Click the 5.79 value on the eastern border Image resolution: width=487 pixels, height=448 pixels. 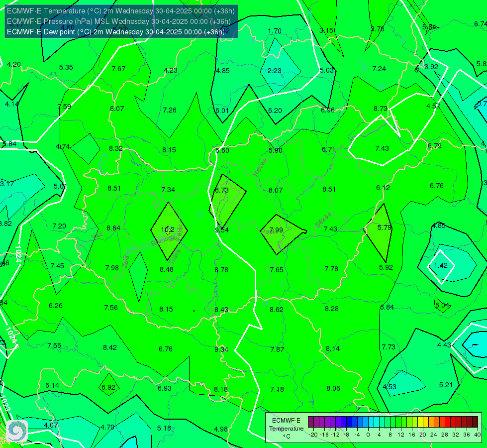point(385,227)
